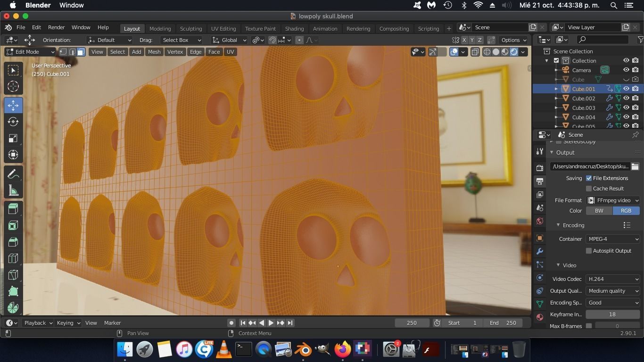This screenshot has width=644, height=362.
Task: Switch to the UV Editing workspace tab
Action: (223, 28)
